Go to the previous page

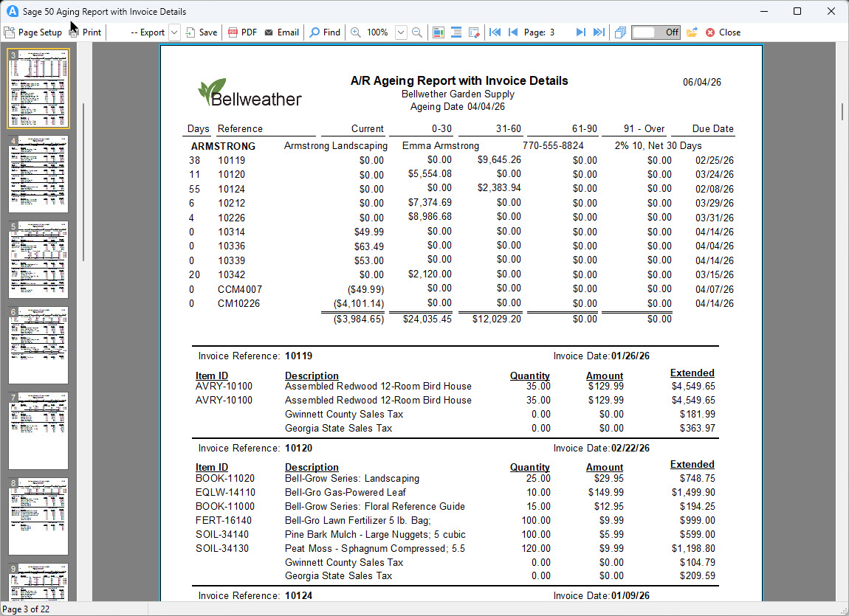pos(513,32)
